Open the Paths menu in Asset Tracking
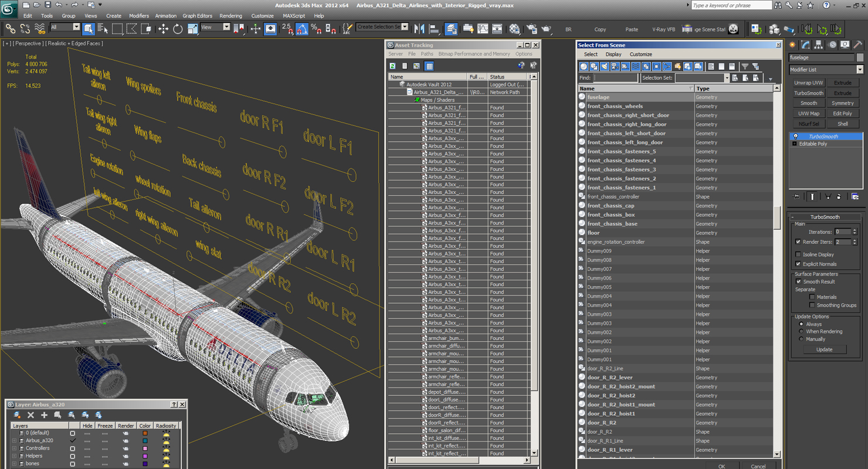This screenshot has width=868, height=469. [427, 54]
